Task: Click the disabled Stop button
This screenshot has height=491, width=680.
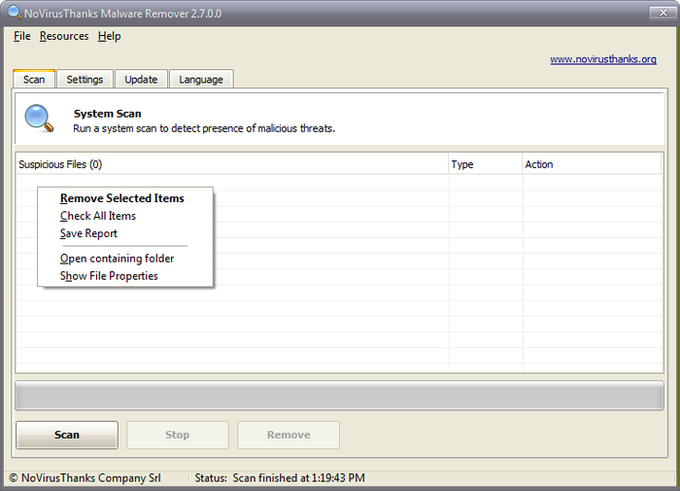Action: [x=177, y=435]
